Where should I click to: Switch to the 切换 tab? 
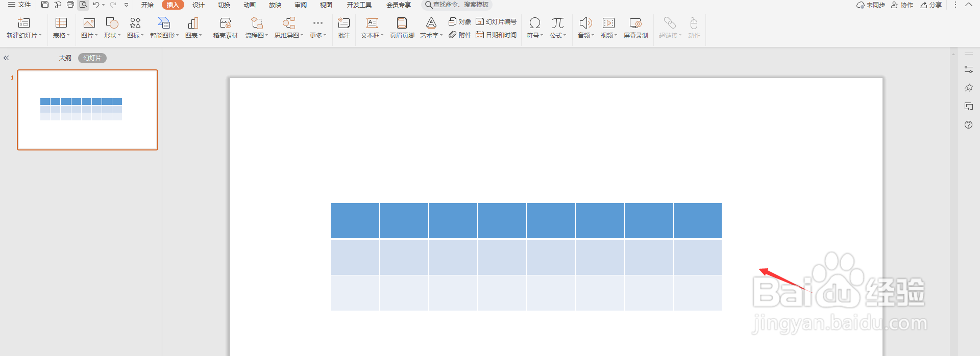pyautogui.click(x=224, y=5)
